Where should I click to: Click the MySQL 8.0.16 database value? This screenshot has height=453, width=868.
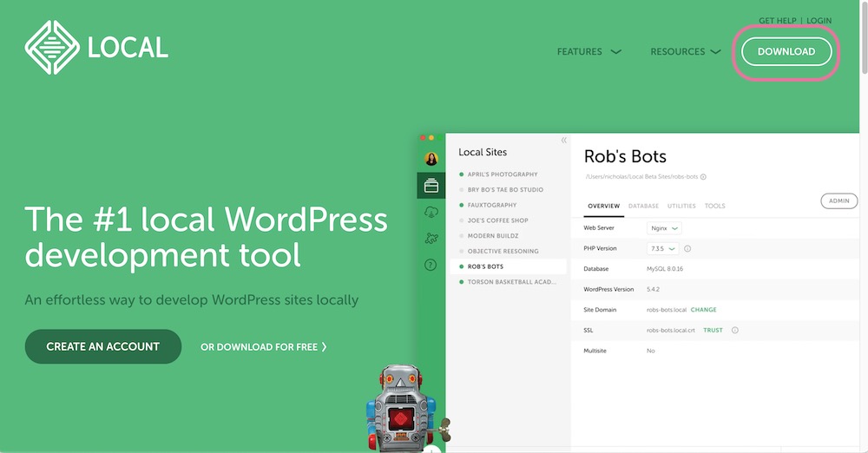[x=665, y=269]
